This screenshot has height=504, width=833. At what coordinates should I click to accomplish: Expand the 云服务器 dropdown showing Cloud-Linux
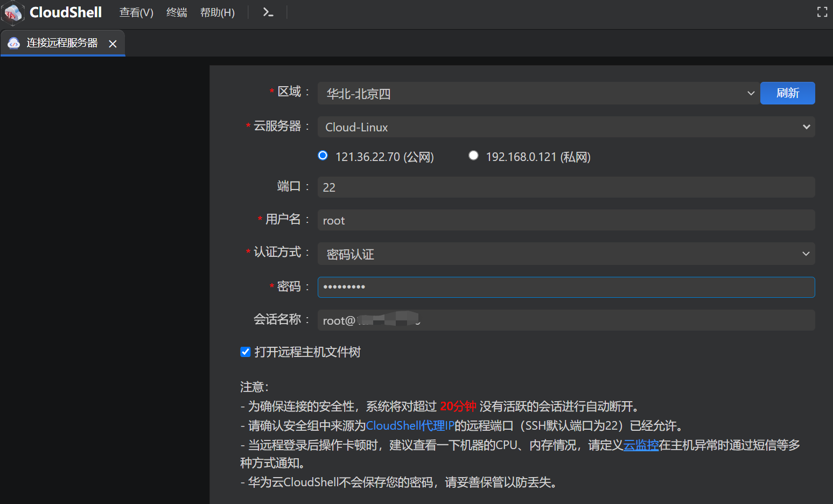pos(566,127)
